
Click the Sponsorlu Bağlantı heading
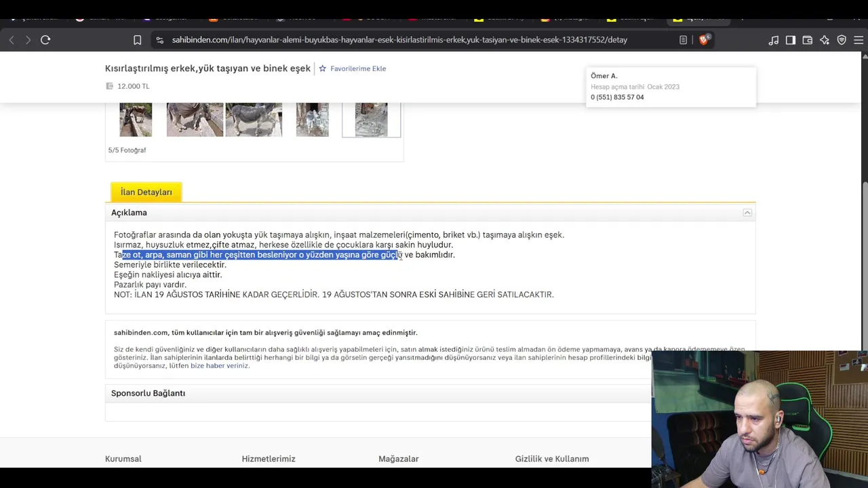click(148, 393)
